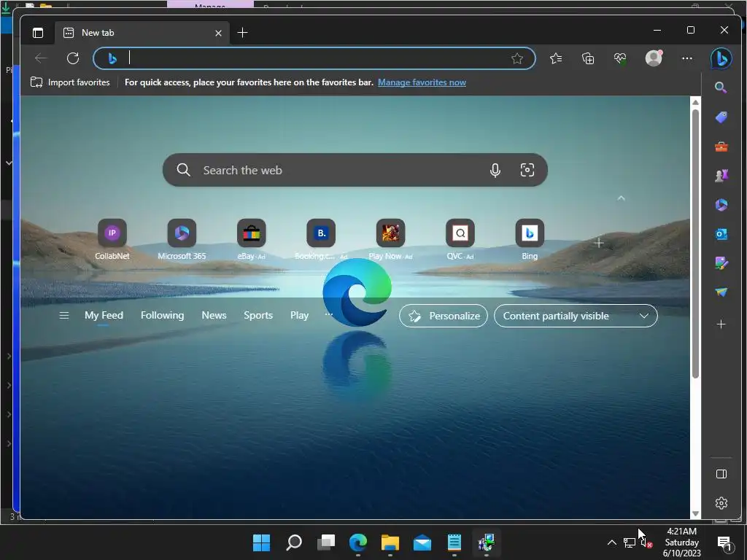Add a sidebar app with plus
The width and height of the screenshot is (747, 560).
pos(721,324)
